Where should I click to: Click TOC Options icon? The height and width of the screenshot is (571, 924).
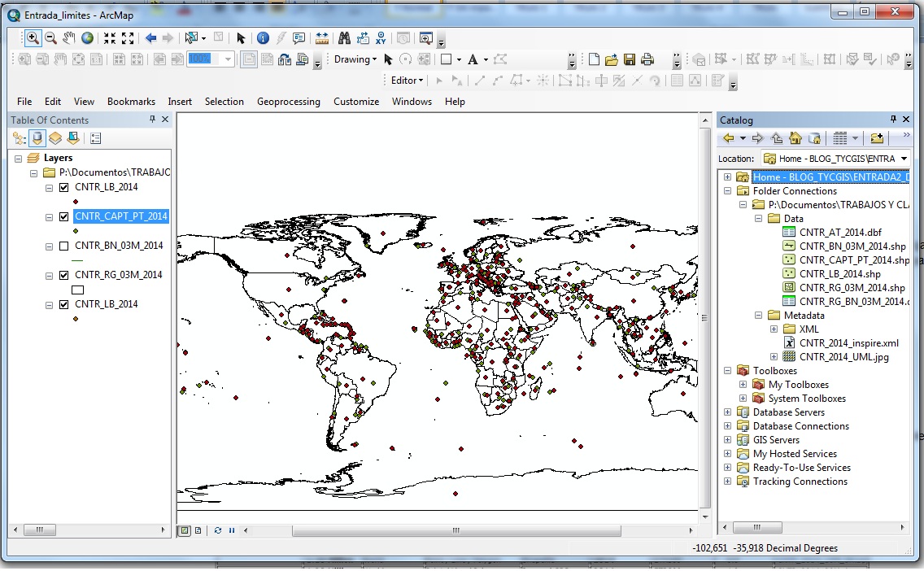click(x=95, y=138)
